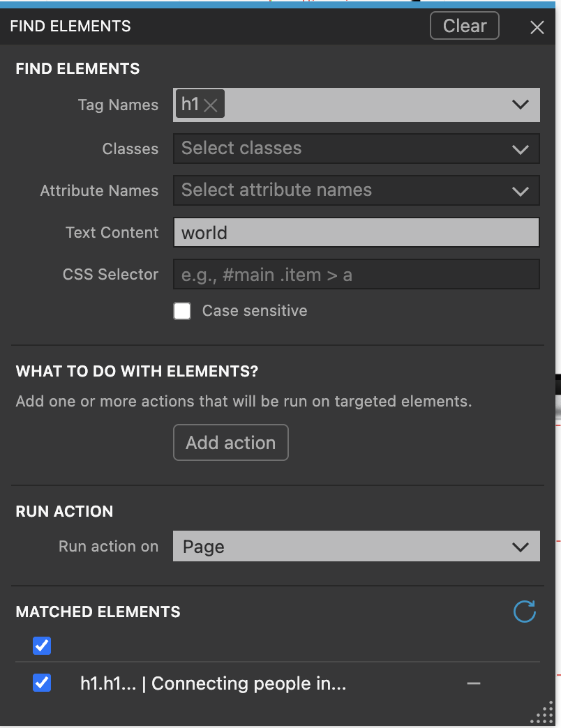Click the minus icon beside matched h1

point(474,683)
